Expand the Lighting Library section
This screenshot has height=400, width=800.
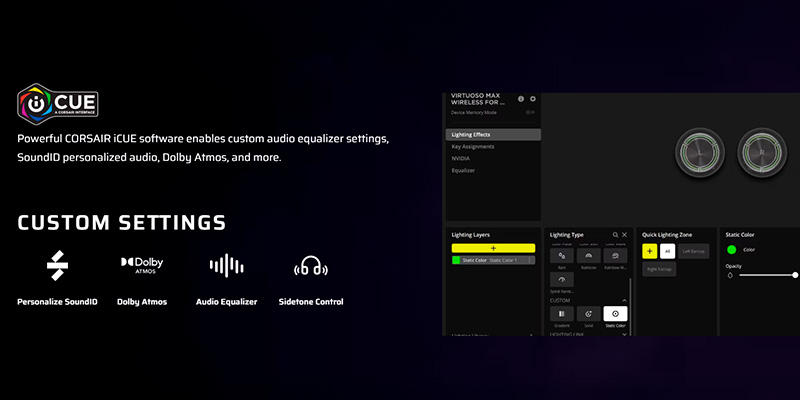(531, 335)
